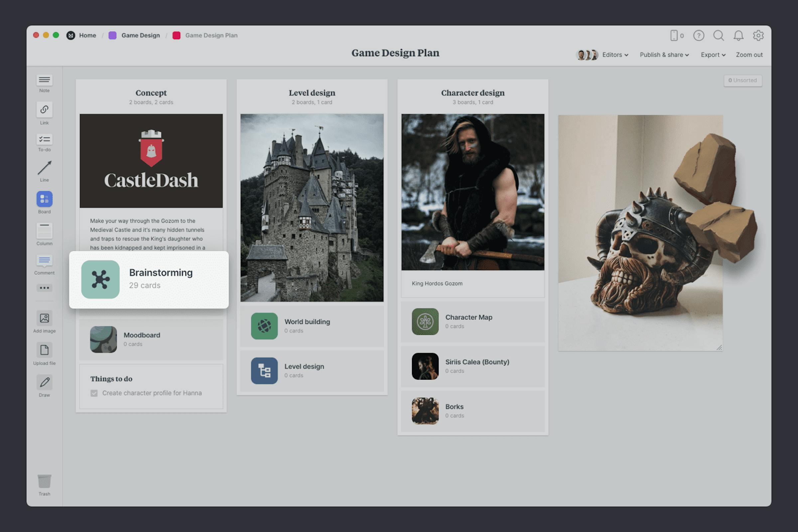Toggle the 0 Unsorted indicator

pyautogui.click(x=743, y=80)
